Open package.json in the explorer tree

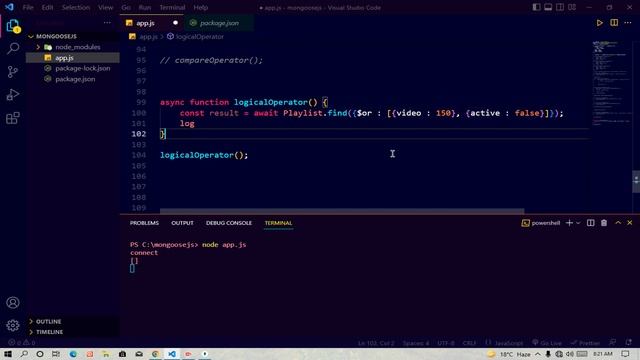(73, 79)
